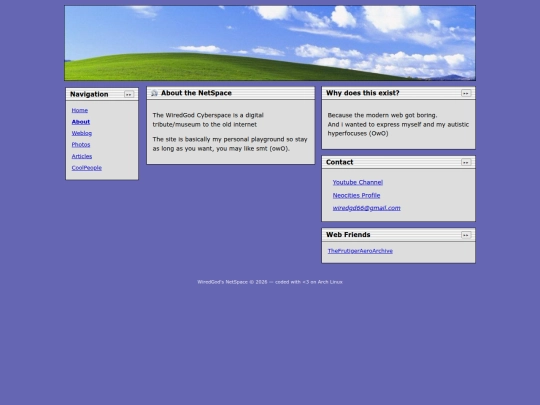
Task: Open the Home navigation link
Action: click(x=80, y=110)
